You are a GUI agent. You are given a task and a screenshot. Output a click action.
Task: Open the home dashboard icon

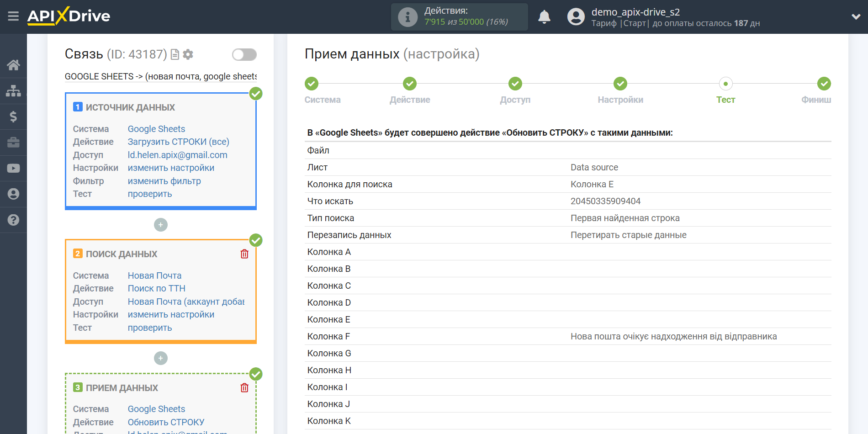coord(13,65)
